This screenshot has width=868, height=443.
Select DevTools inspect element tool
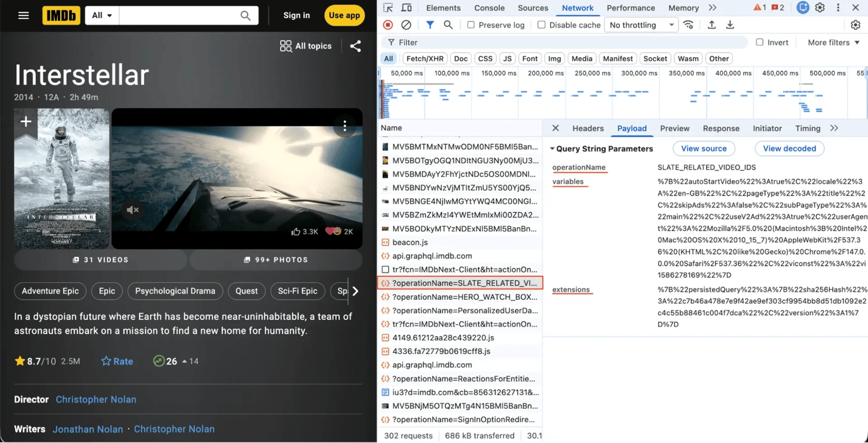388,8
